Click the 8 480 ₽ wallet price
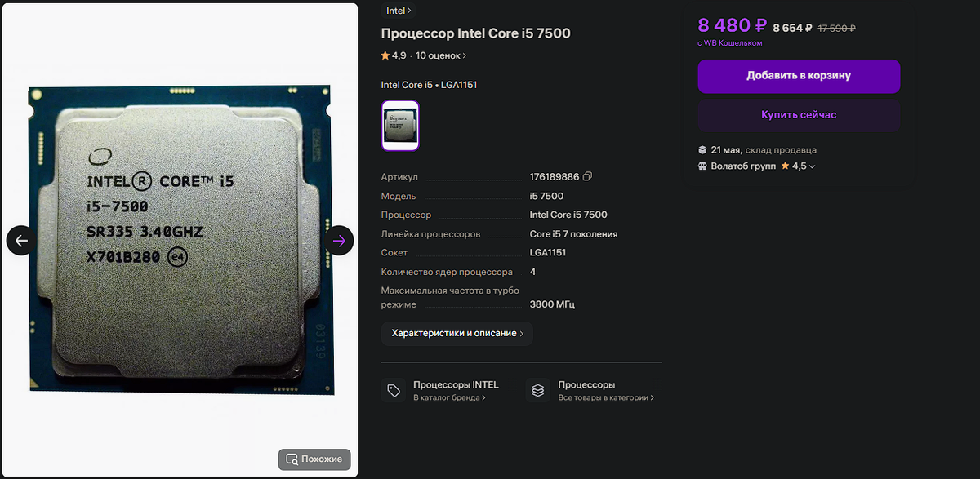980x479 pixels. click(731, 25)
